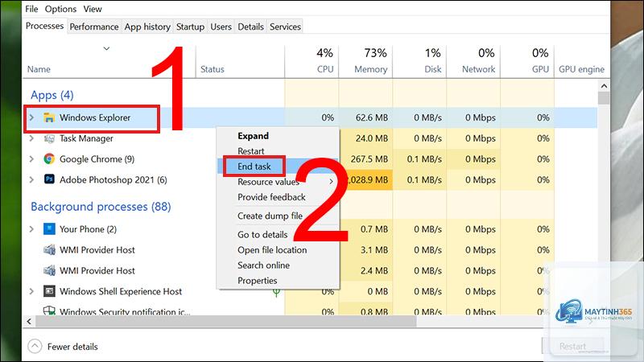Sort by the CPU column header
This screenshot has height=362, width=644.
tap(325, 69)
